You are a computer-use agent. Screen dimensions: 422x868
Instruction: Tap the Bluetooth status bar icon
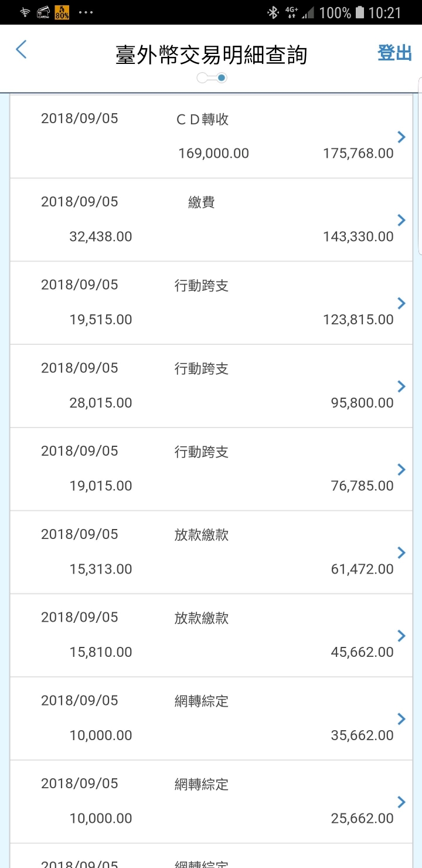point(273,12)
